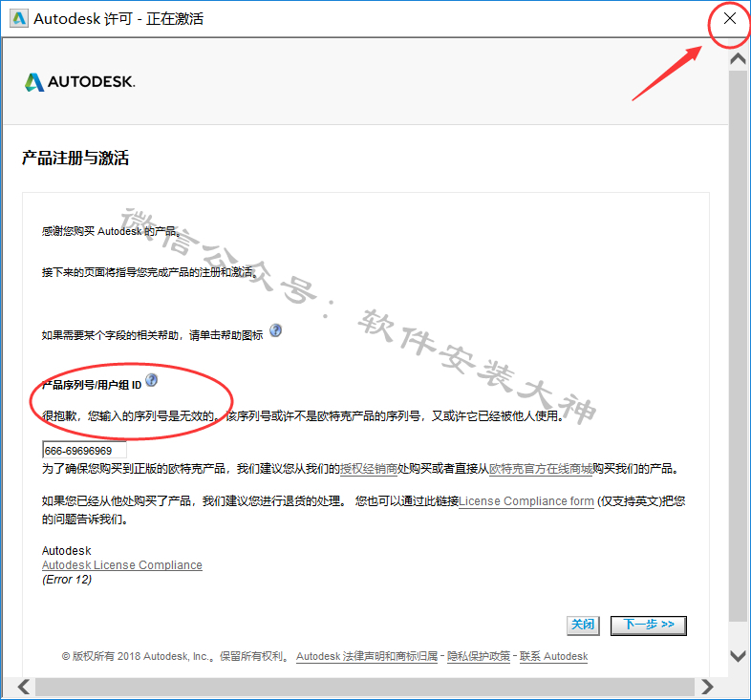751x700 pixels.
Task: Click the vertical scrollbar down arrow
Action: [x=738, y=655]
